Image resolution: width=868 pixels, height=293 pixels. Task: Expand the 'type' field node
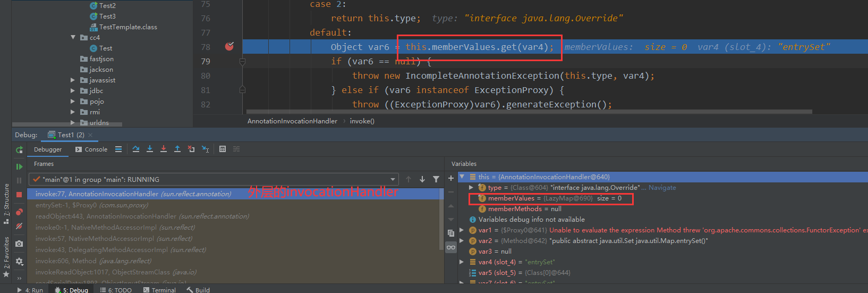(471, 188)
